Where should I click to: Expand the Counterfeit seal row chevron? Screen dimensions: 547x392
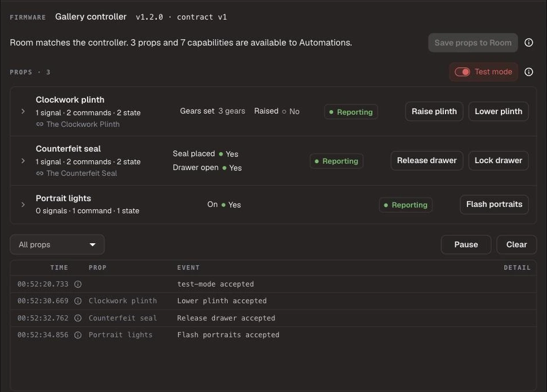click(23, 161)
